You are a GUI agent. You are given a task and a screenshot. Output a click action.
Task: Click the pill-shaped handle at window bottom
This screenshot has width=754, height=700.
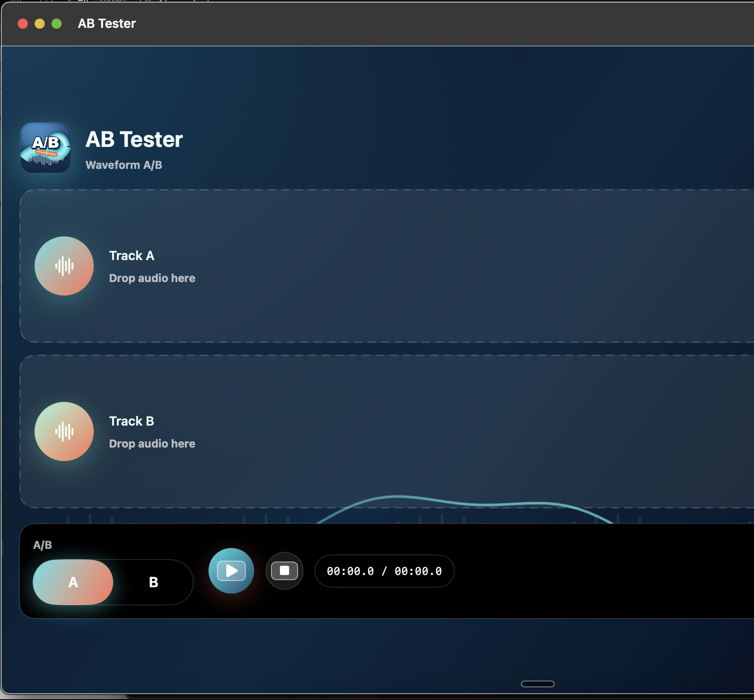point(538,684)
